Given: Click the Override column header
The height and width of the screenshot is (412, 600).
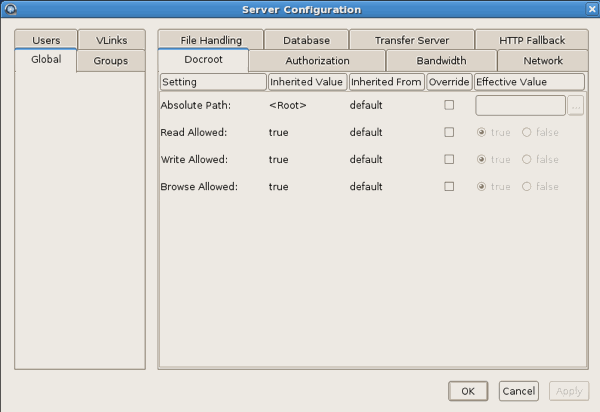Looking at the screenshot, I should tap(449, 82).
